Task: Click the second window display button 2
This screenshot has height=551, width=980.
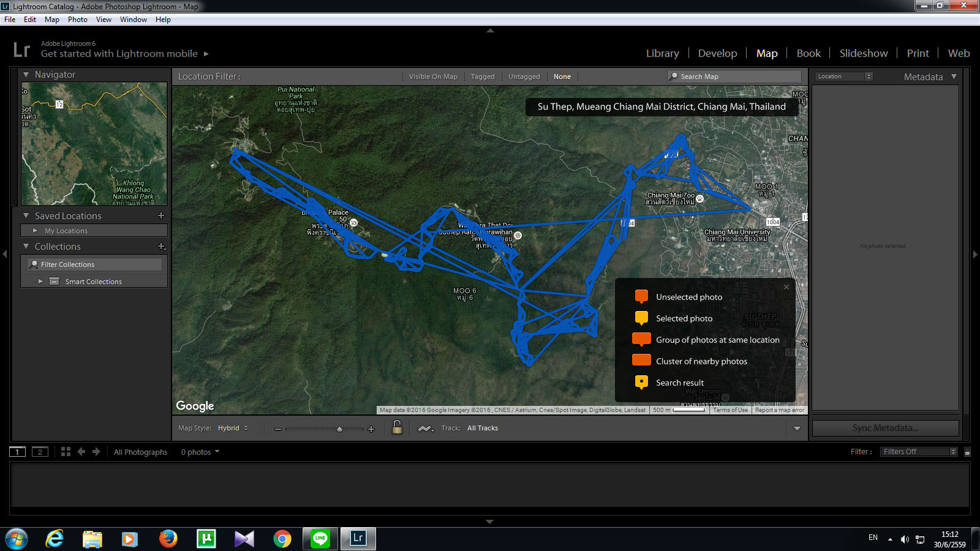Action: click(x=40, y=452)
